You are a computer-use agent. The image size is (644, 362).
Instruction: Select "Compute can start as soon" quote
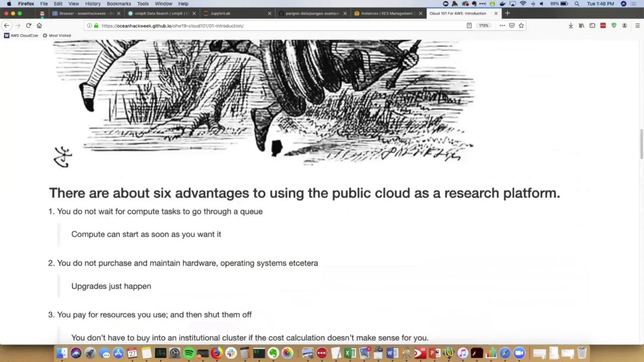click(x=146, y=234)
